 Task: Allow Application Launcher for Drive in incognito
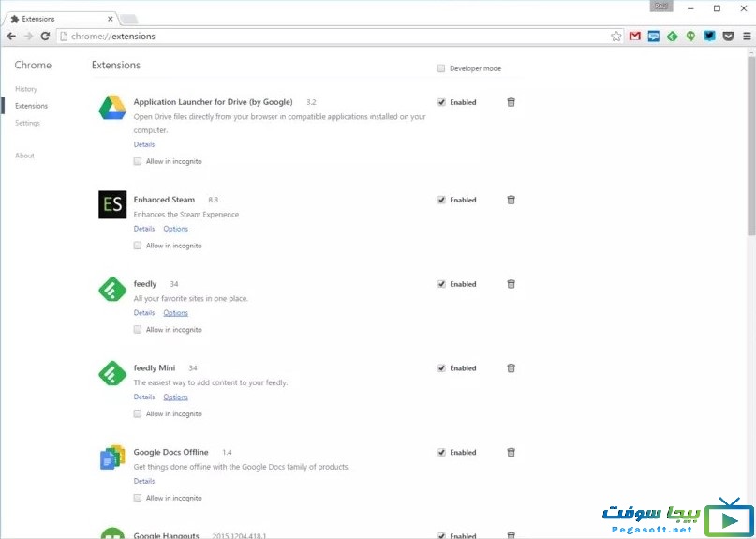(138, 161)
